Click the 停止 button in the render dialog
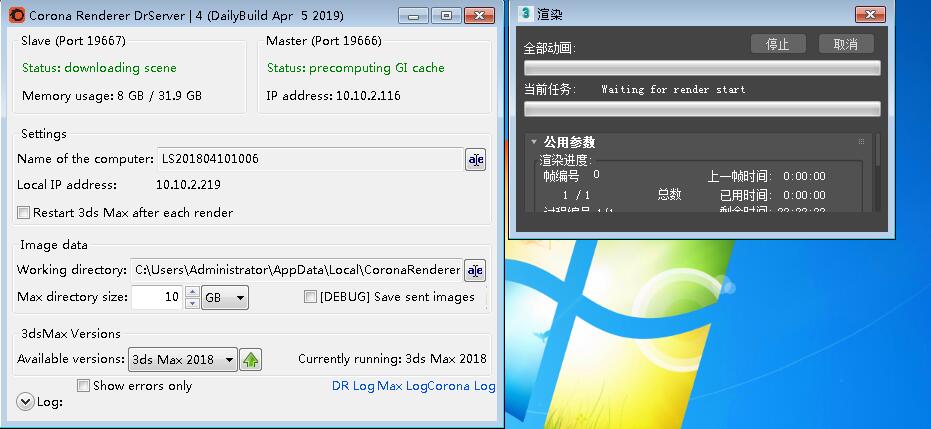The image size is (931, 429). coord(778,44)
